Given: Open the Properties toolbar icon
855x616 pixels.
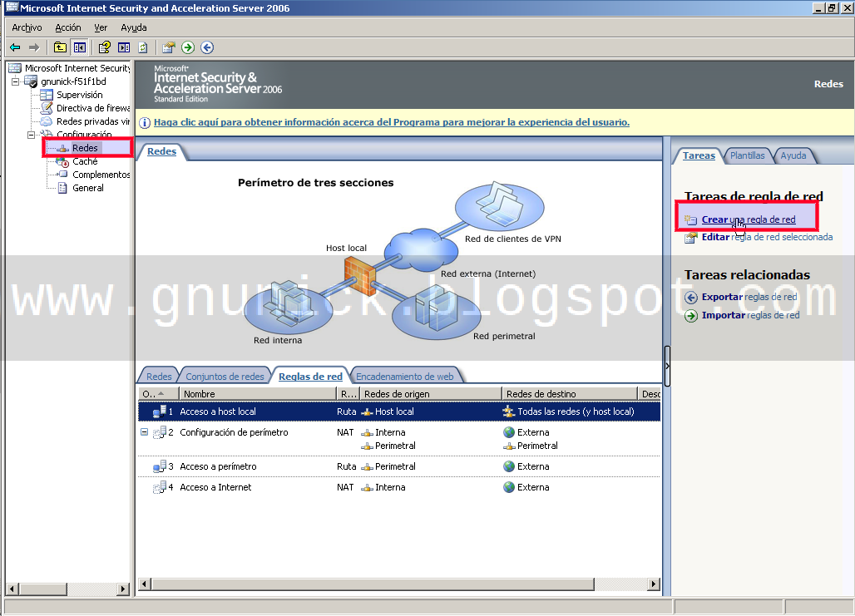Looking at the screenshot, I should (x=104, y=48).
